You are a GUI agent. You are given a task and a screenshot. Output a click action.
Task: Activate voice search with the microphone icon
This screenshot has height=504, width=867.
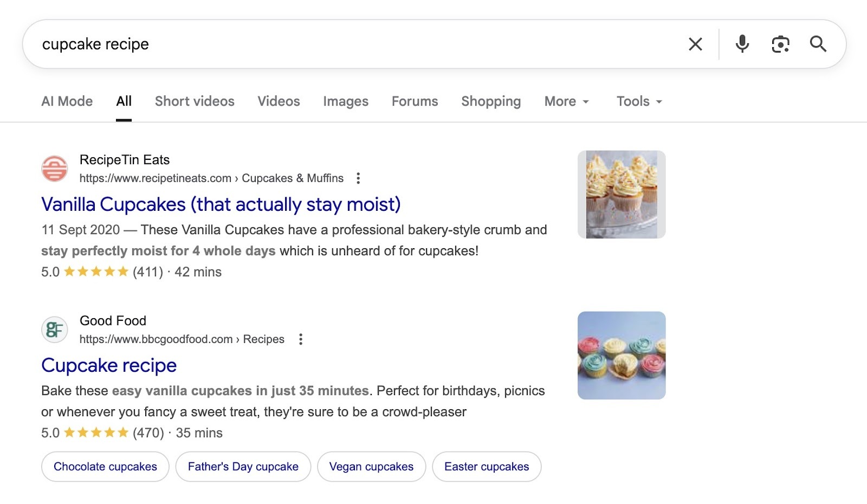click(742, 44)
